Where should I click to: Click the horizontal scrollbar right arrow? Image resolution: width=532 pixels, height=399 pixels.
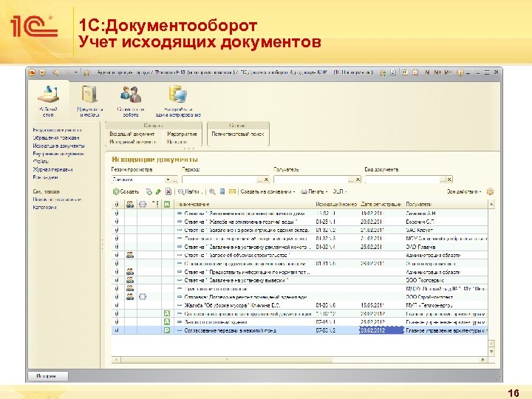(x=483, y=360)
